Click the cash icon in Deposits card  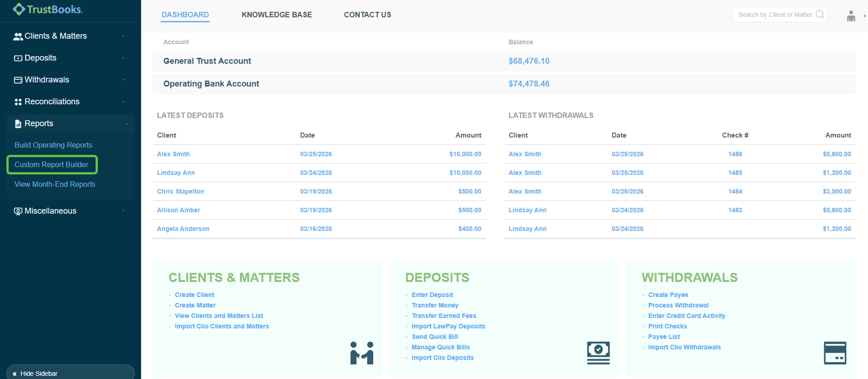coord(599,353)
